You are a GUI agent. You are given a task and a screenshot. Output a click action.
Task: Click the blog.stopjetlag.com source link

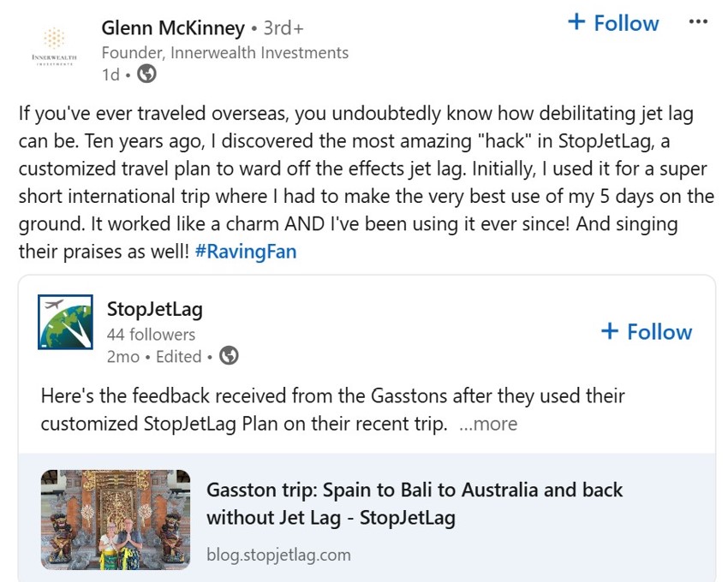pos(278,555)
